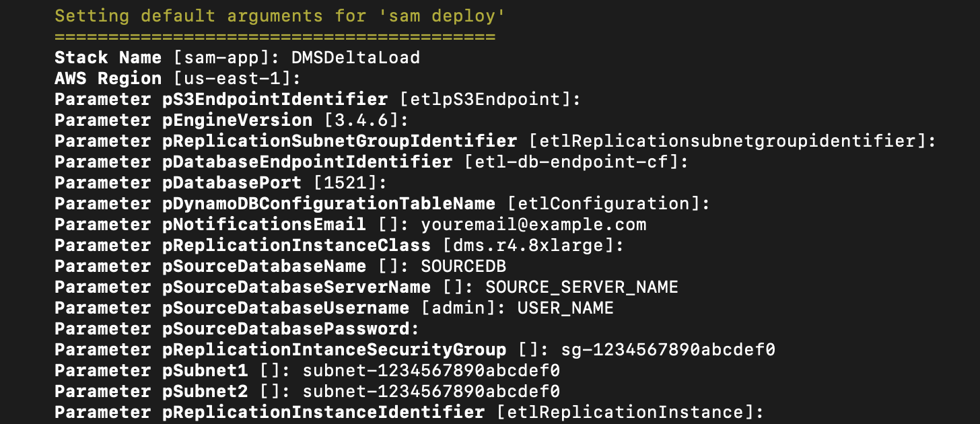Click the pEngineVersion 3.4.6 default value
This screenshot has height=424, width=980.
[x=366, y=120]
